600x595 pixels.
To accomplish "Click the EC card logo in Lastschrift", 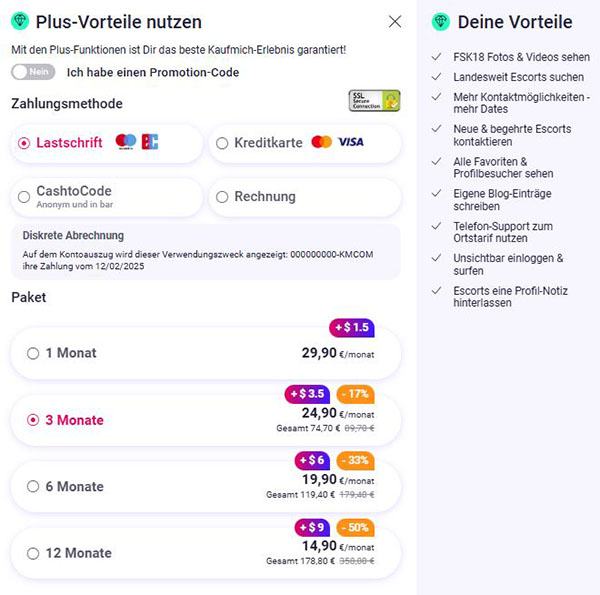I will (x=150, y=142).
